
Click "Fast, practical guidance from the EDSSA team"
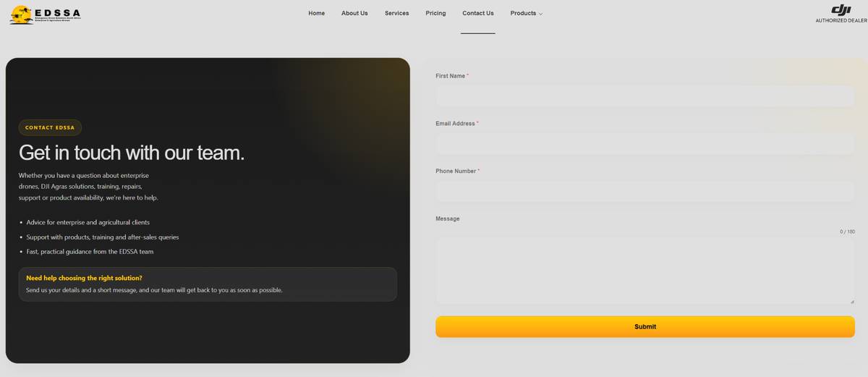[x=90, y=252]
